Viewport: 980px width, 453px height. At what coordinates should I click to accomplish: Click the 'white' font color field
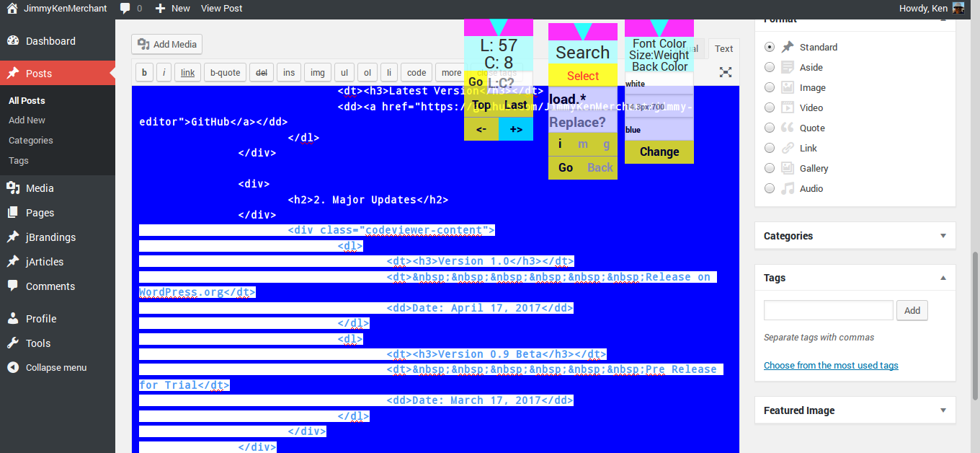click(659, 84)
